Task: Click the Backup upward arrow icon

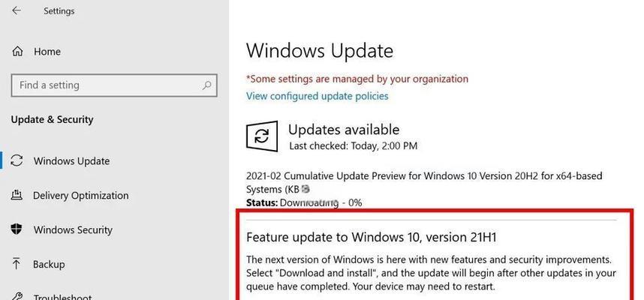Action: pyautogui.click(x=17, y=264)
